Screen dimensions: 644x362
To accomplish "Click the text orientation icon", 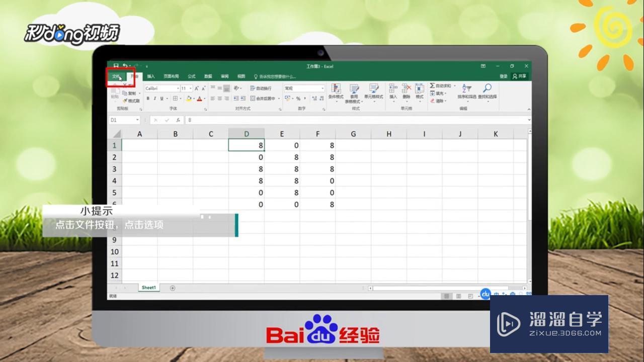I will (237, 88).
